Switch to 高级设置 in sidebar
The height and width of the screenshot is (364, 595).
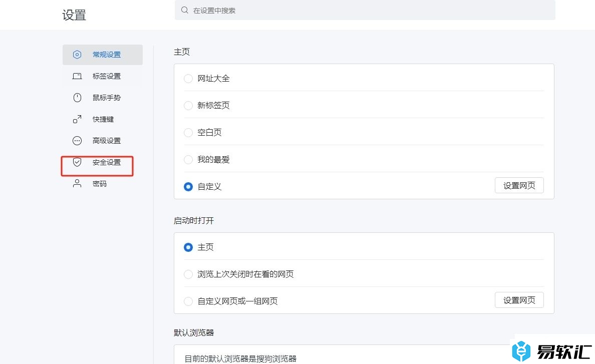pyautogui.click(x=106, y=141)
